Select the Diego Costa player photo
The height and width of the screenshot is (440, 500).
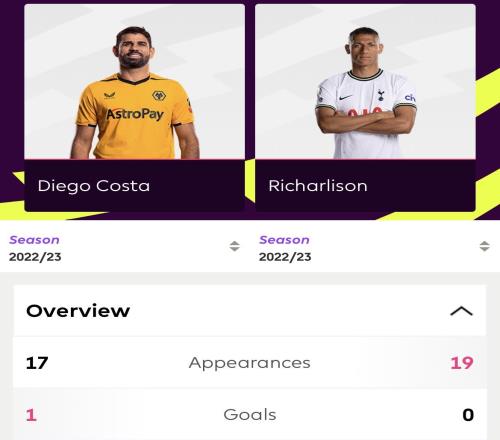click(135, 82)
